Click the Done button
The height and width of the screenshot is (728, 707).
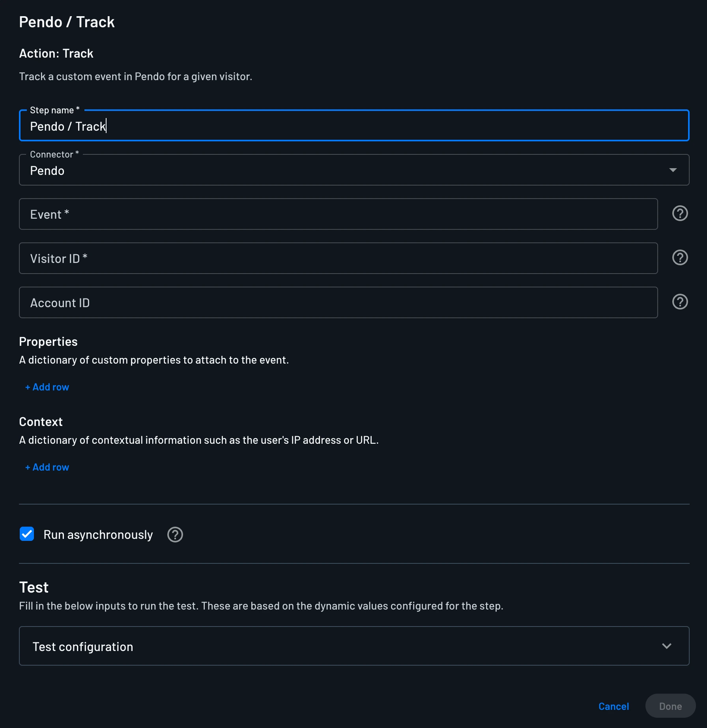click(x=670, y=706)
